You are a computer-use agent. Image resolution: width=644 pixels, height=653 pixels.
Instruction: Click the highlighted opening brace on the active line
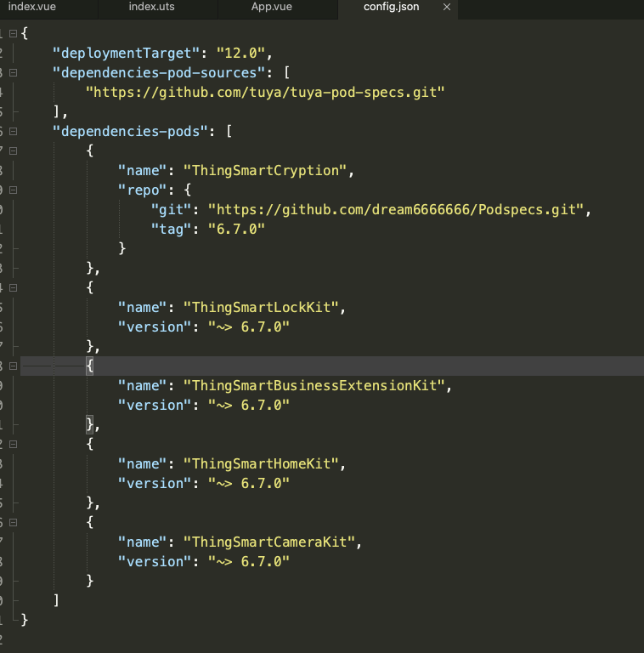click(x=89, y=366)
